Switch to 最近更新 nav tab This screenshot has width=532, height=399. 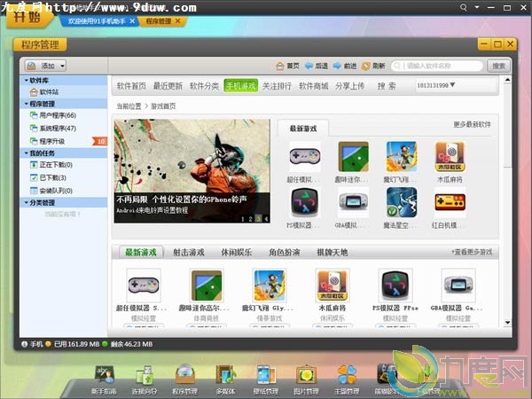[168, 86]
